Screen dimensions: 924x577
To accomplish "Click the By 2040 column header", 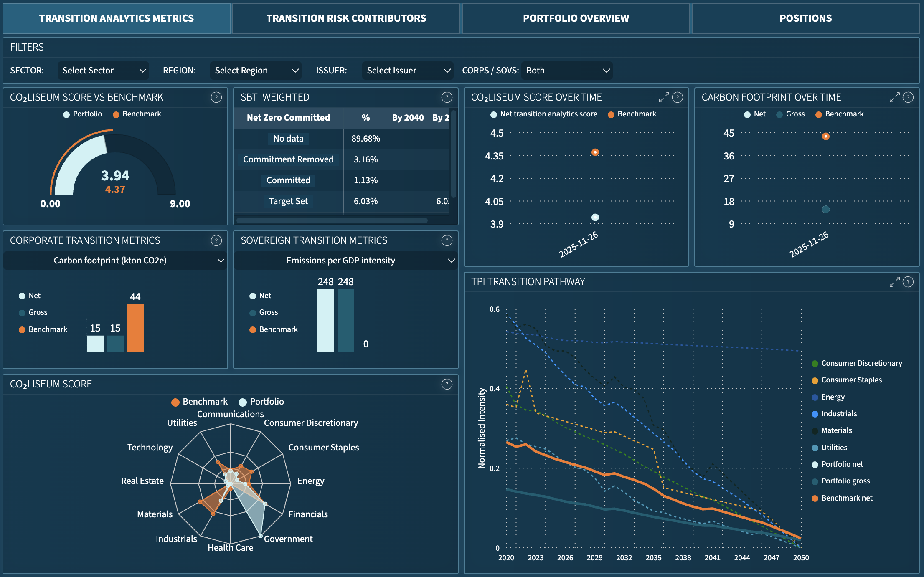I will pos(408,118).
